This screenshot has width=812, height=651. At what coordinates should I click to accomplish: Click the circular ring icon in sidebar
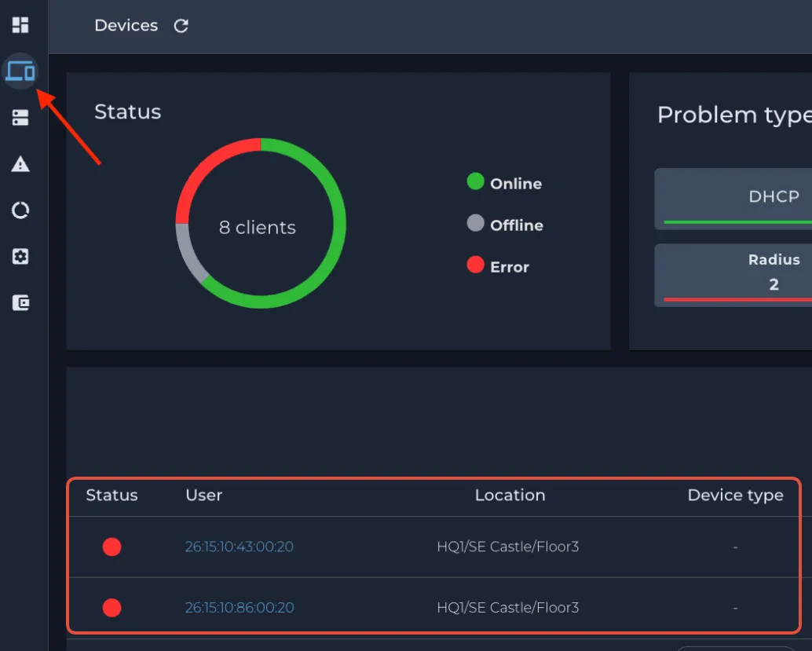click(x=20, y=210)
